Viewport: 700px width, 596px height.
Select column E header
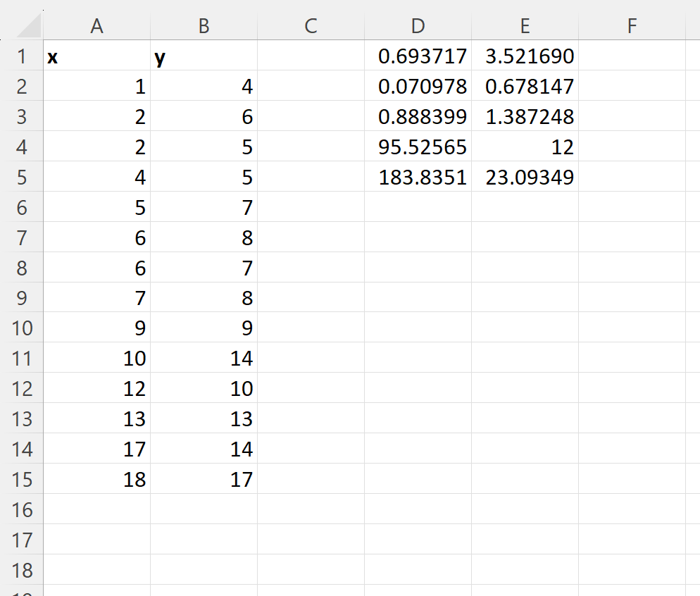[525, 26]
